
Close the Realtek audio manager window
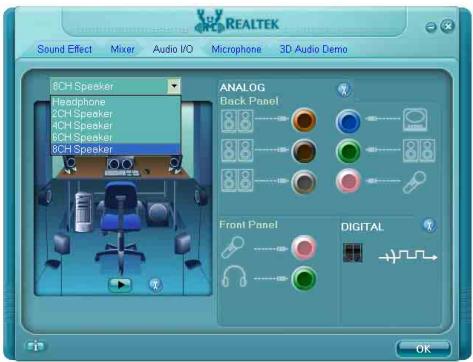pyautogui.click(x=447, y=26)
